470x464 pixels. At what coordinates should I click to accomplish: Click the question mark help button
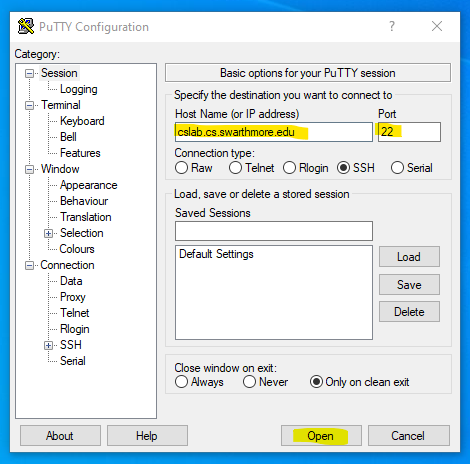point(392,26)
